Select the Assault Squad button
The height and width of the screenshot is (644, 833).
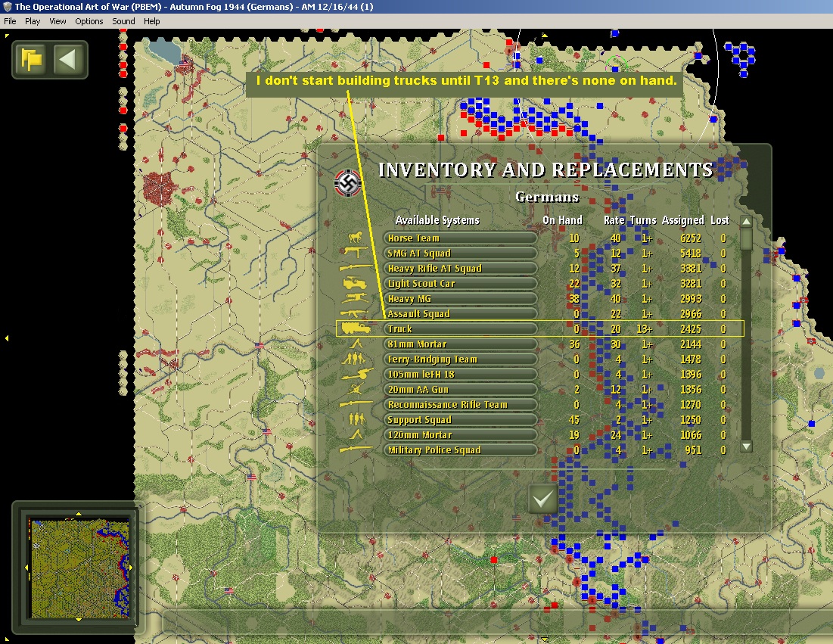pyautogui.click(x=460, y=313)
